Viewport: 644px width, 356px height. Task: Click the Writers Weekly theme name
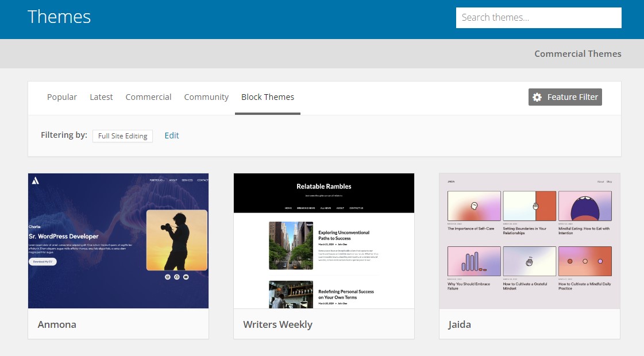277,324
